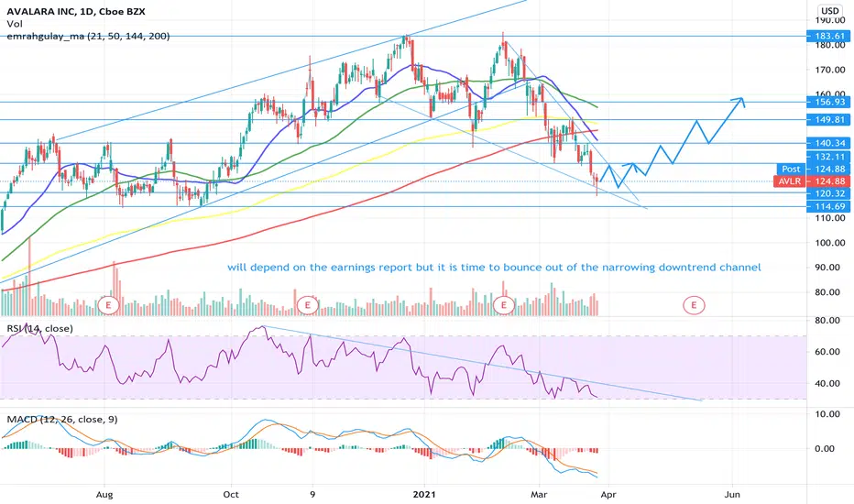Select the emrahgulay_ma (21, 50, 144, 200) indicator label

pyautogui.click(x=88, y=37)
